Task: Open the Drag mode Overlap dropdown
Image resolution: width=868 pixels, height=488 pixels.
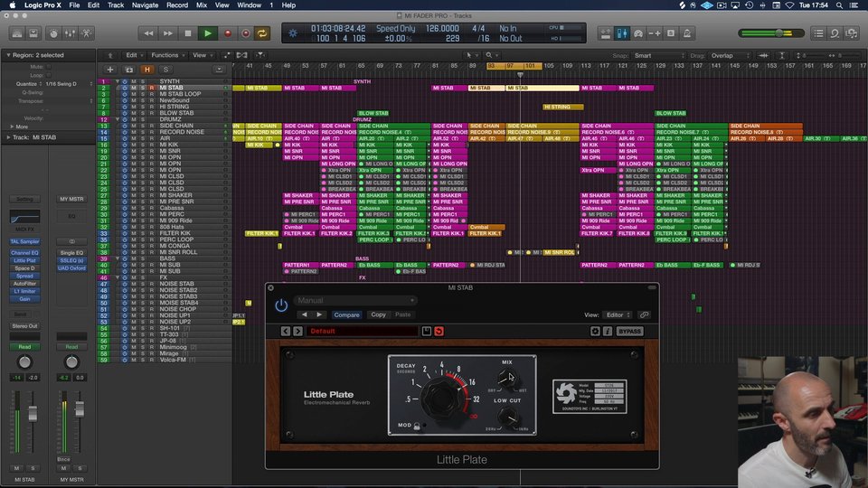Action: coord(730,55)
